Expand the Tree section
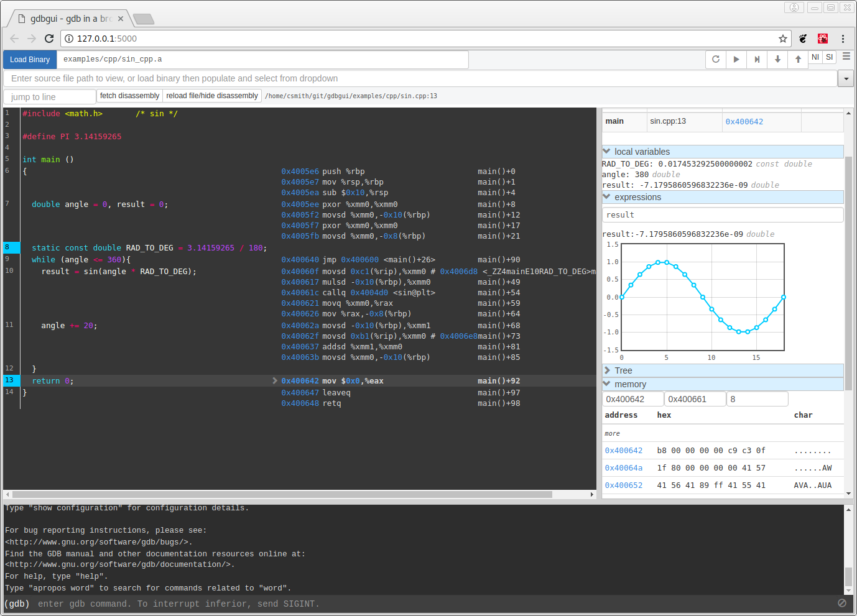This screenshot has width=857, height=616. [625, 370]
